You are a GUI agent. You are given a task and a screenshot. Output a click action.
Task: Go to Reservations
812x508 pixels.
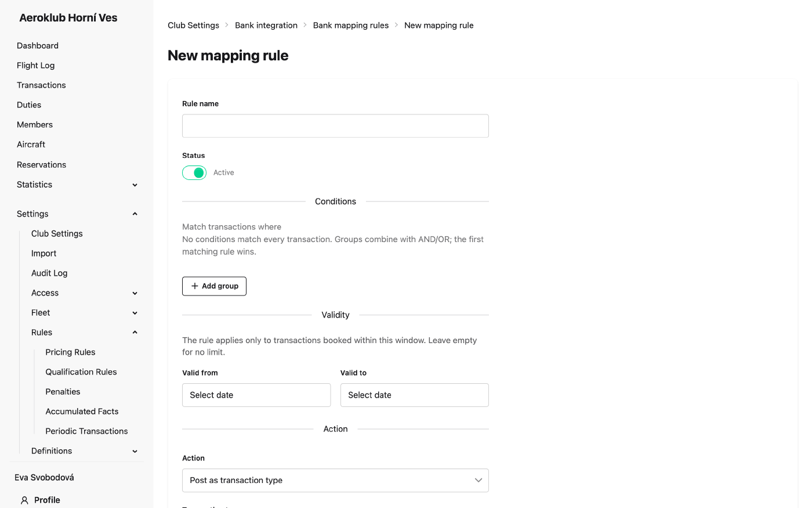pyautogui.click(x=41, y=164)
